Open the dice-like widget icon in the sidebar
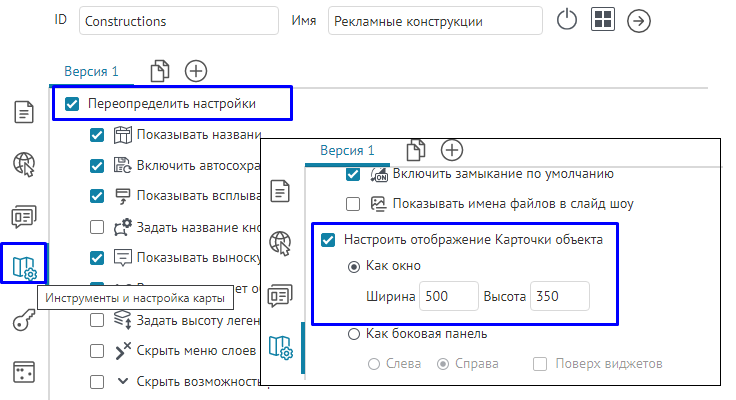The height and width of the screenshot is (400, 736). [24, 373]
